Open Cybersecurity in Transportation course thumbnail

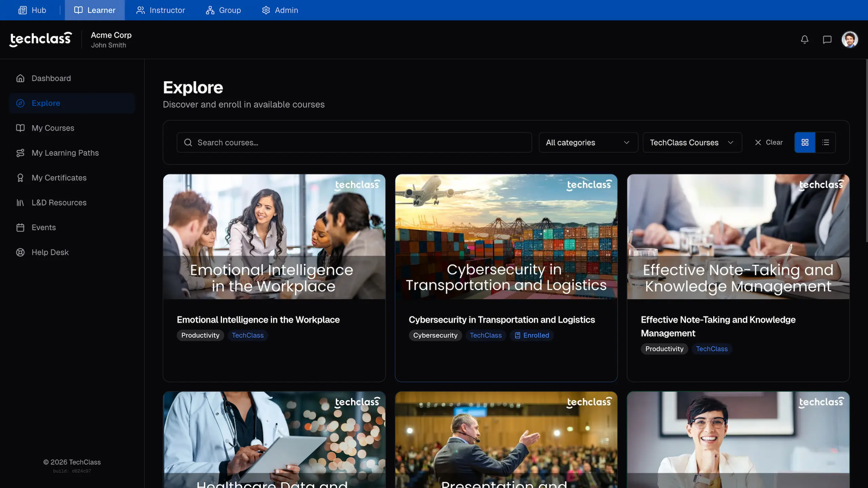click(506, 237)
